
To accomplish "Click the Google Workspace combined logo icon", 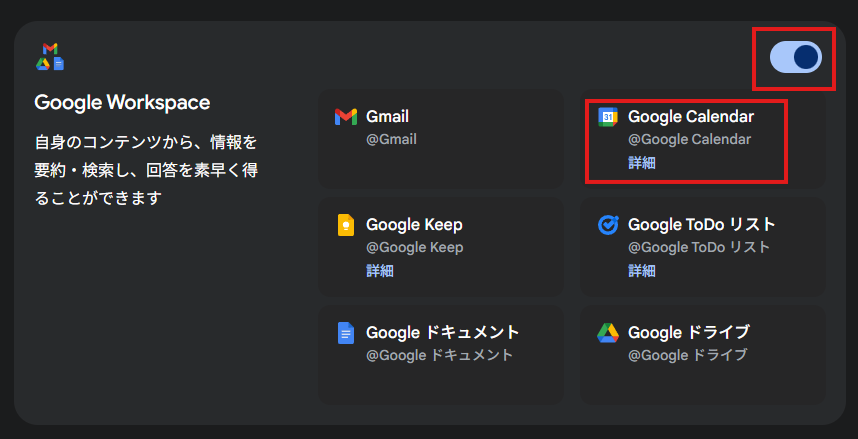I will click(x=50, y=56).
